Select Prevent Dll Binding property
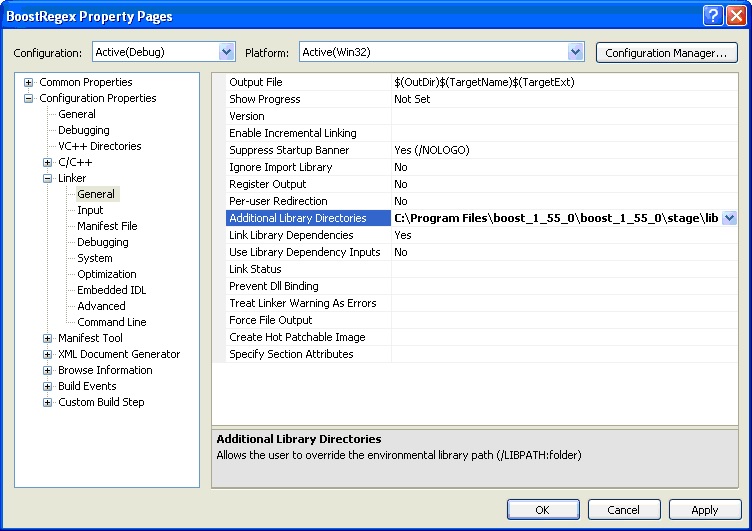Image resolution: width=752 pixels, height=531 pixels. coord(308,286)
